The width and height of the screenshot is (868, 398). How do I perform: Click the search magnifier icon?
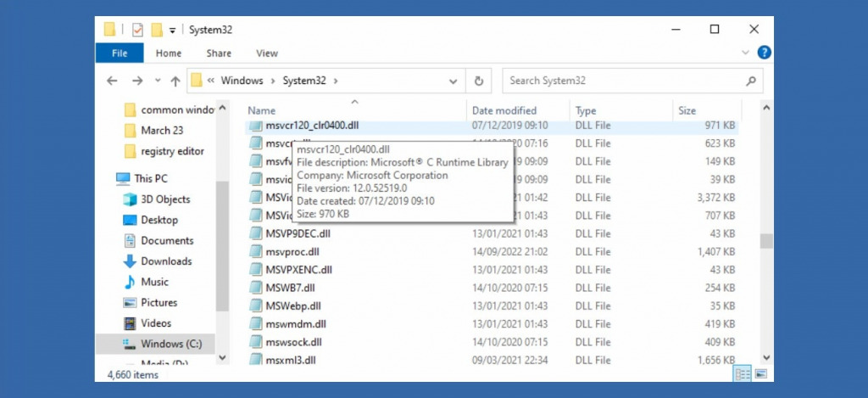[751, 81]
